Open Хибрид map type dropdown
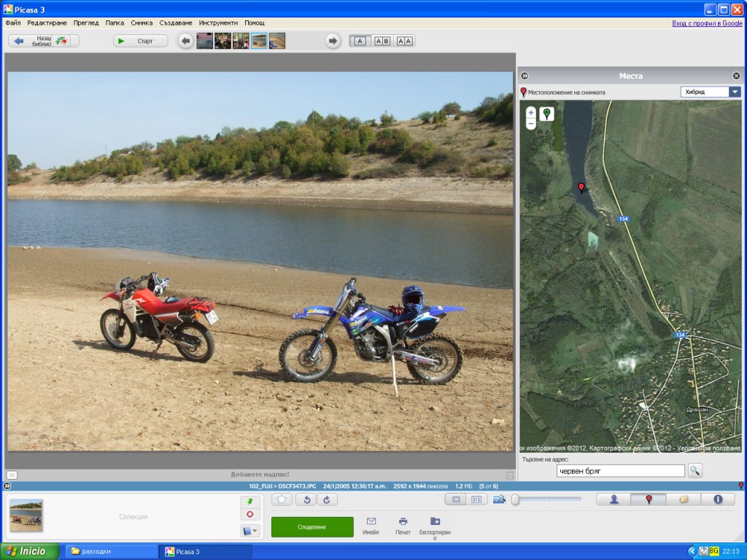 point(711,92)
